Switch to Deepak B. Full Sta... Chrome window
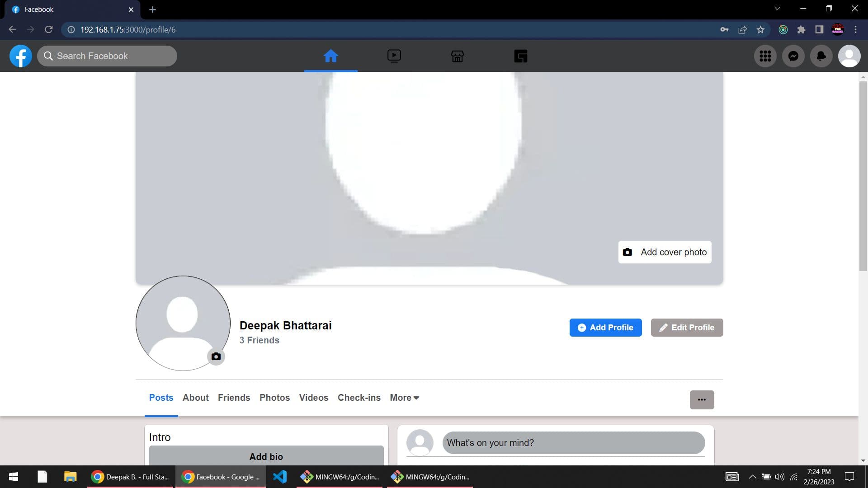This screenshot has height=488, width=868. 130,477
